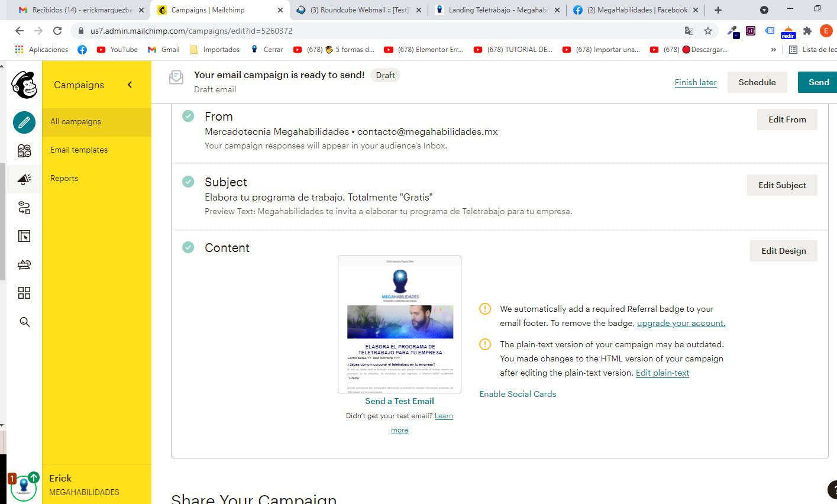Click the Referral badge warning icon

pos(485,309)
